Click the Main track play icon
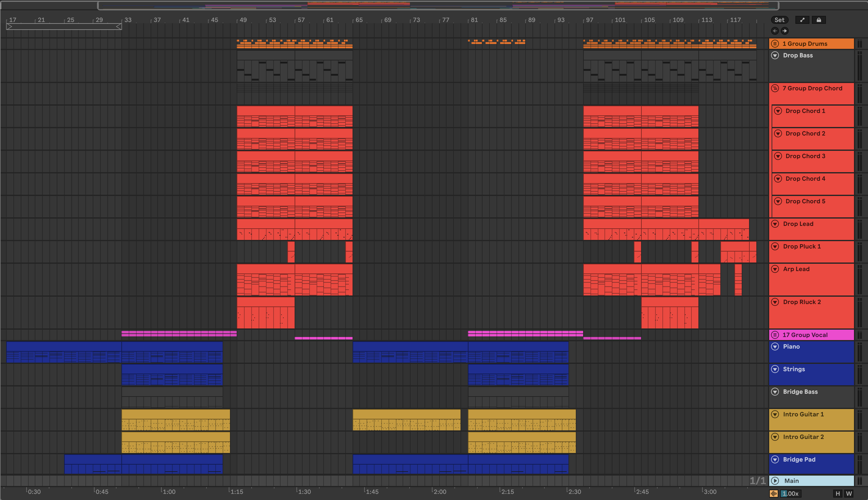The height and width of the screenshot is (500, 868). pyautogui.click(x=775, y=481)
